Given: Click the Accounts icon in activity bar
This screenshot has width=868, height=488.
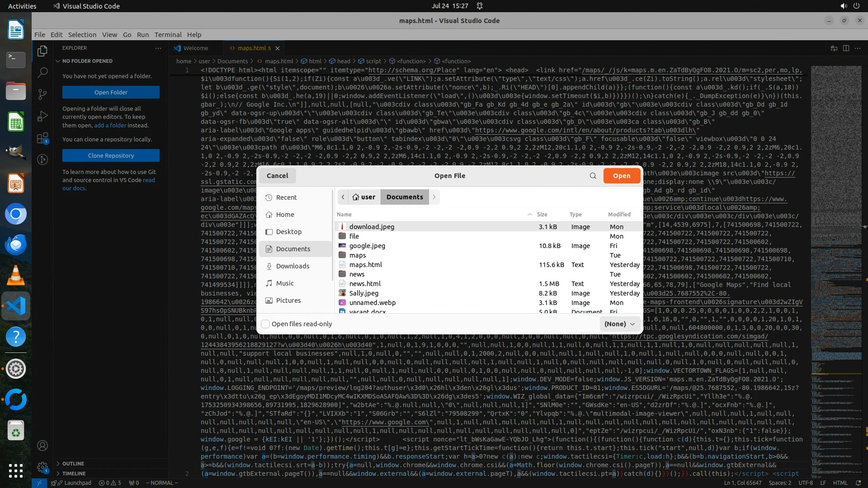Looking at the screenshot, I should [42, 446].
